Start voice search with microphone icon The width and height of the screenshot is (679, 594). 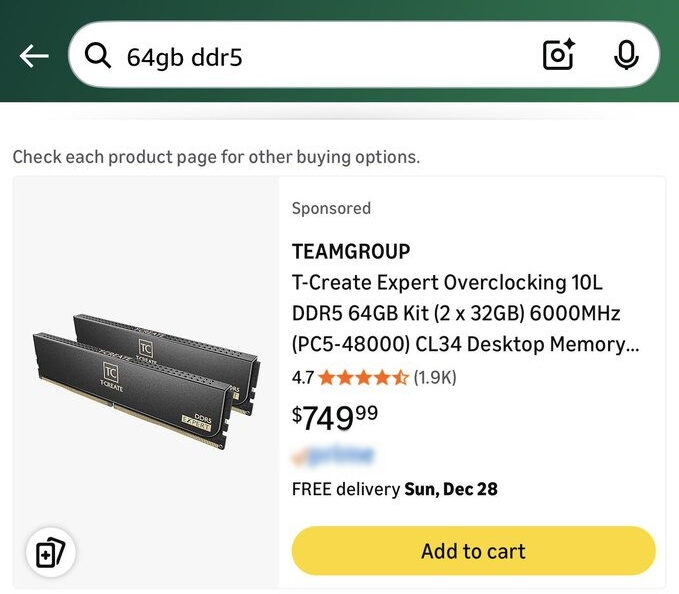[626, 56]
